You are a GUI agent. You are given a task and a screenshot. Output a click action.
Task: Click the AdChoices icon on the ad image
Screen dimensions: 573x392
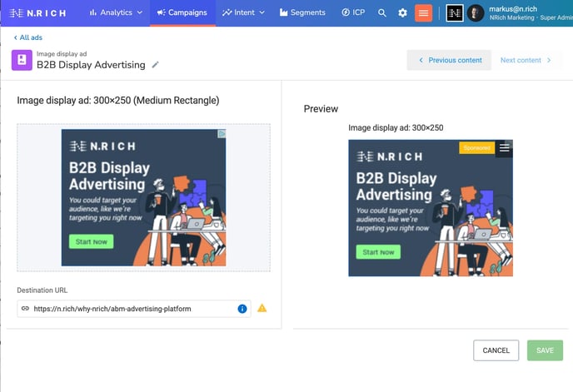click(222, 134)
